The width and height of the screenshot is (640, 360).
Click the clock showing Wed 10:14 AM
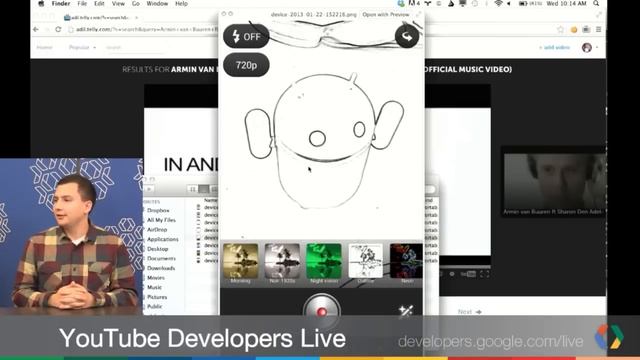566,4
